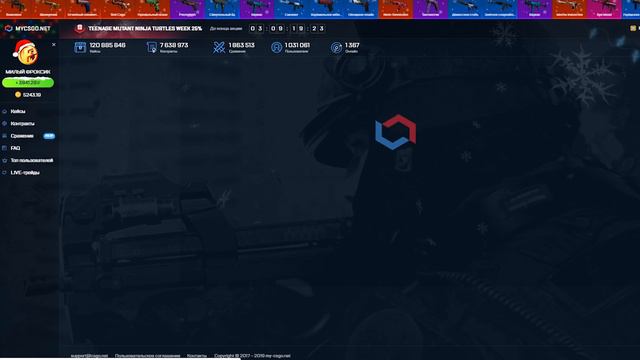The height and width of the screenshot is (360, 640).
Task: Click the users count 1 031 061
Action: point(297,45)
